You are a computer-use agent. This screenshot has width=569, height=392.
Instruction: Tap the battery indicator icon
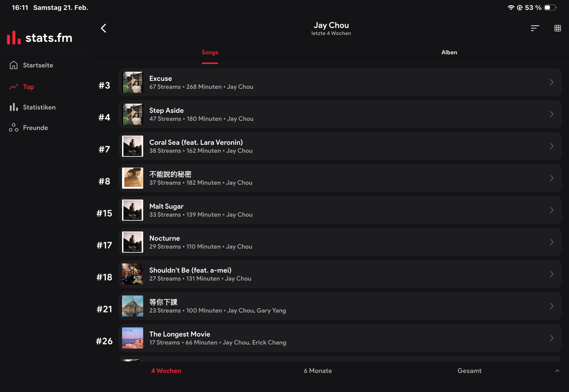[550, 8]
